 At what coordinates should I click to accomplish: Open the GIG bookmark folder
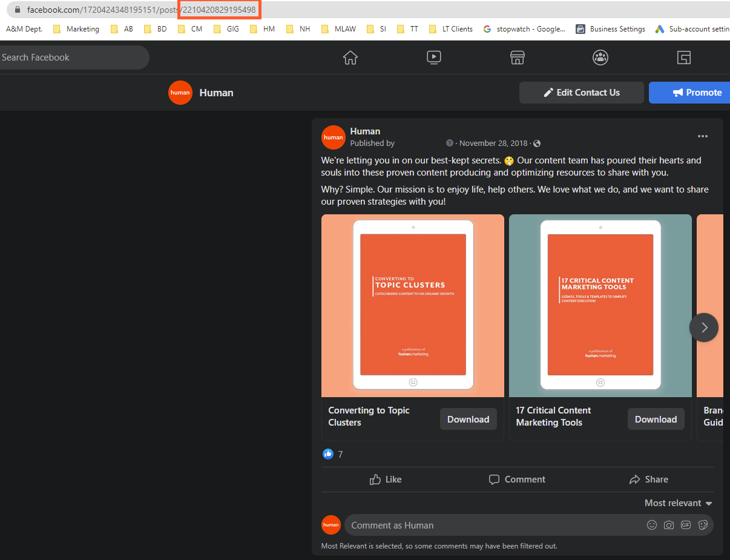(x=226, y=28)
